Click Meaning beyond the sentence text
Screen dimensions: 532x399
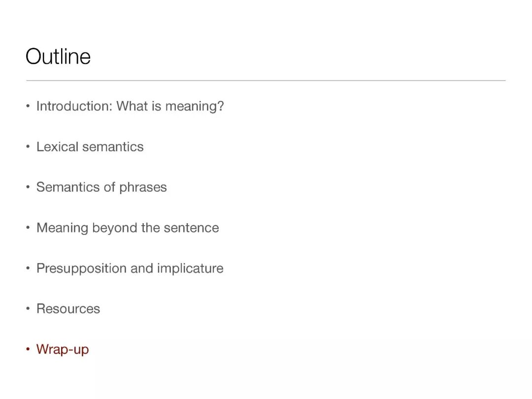coord(128,228)
